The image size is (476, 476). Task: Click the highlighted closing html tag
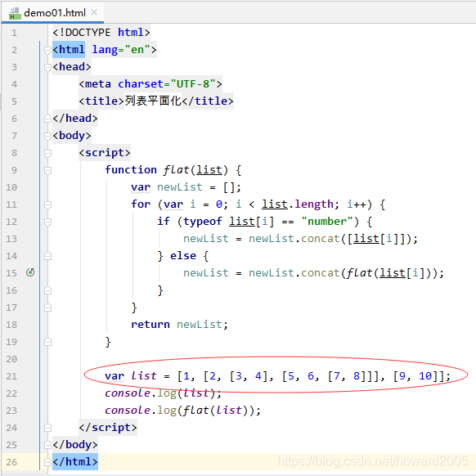[75, 462]
